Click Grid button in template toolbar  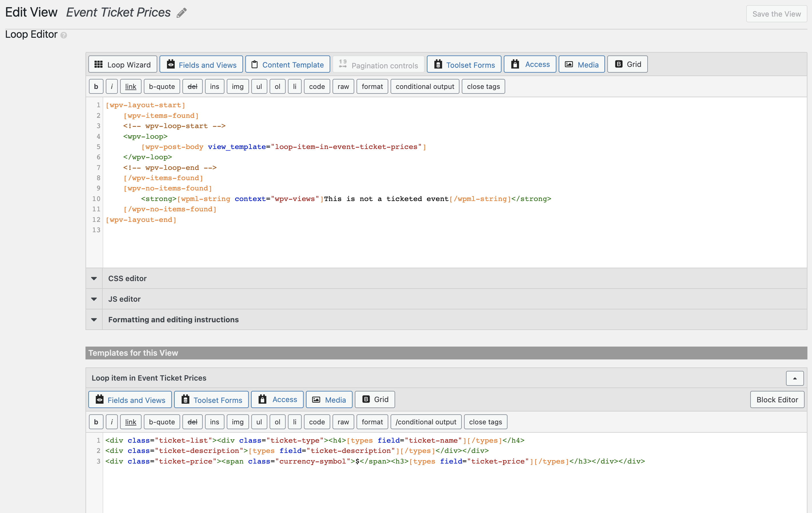375,400
